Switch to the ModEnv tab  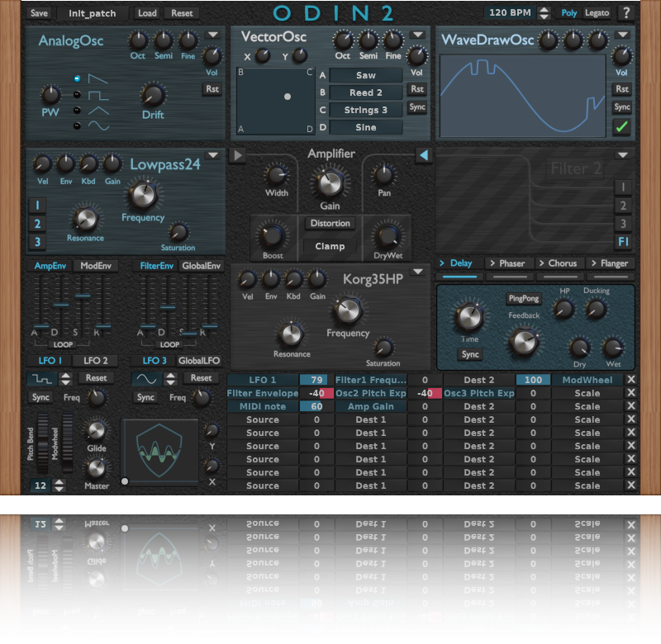[96, 266]
